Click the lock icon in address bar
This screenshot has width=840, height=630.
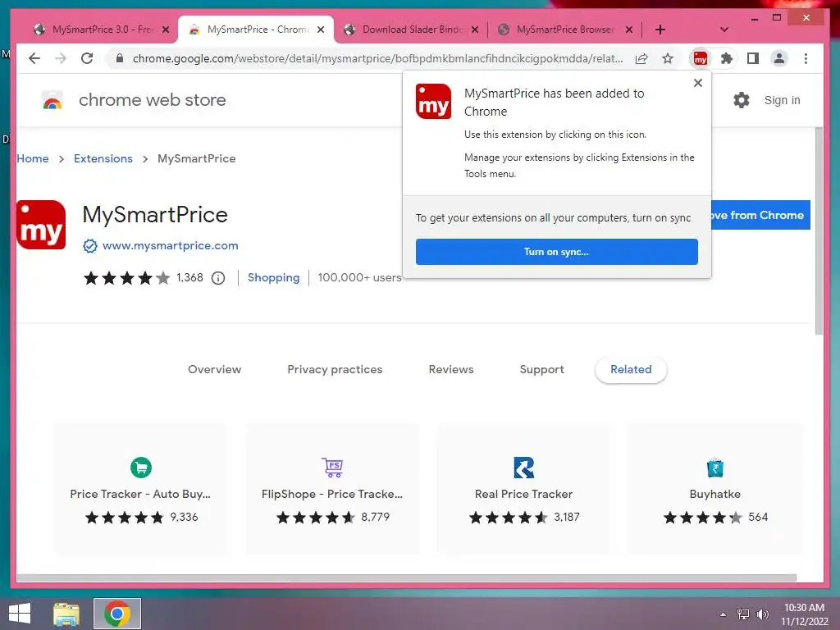[120, 58]
